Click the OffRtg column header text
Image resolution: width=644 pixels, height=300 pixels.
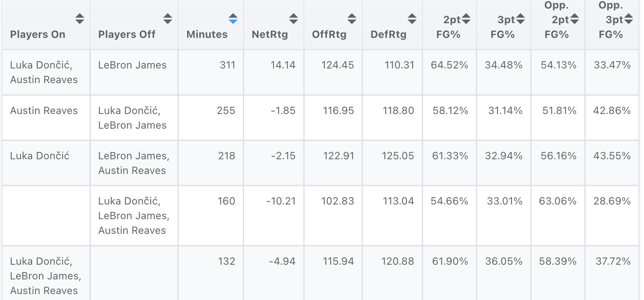(329, 35)
